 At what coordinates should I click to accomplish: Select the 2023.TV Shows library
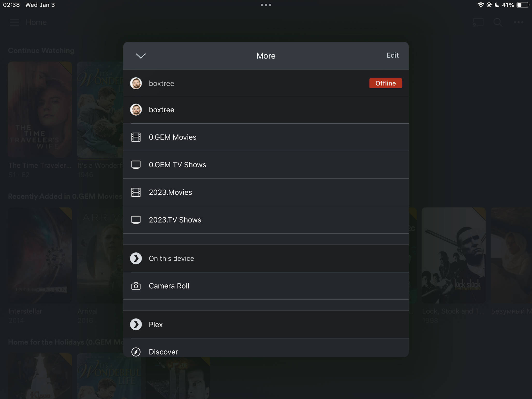click(x=266, y=220)
